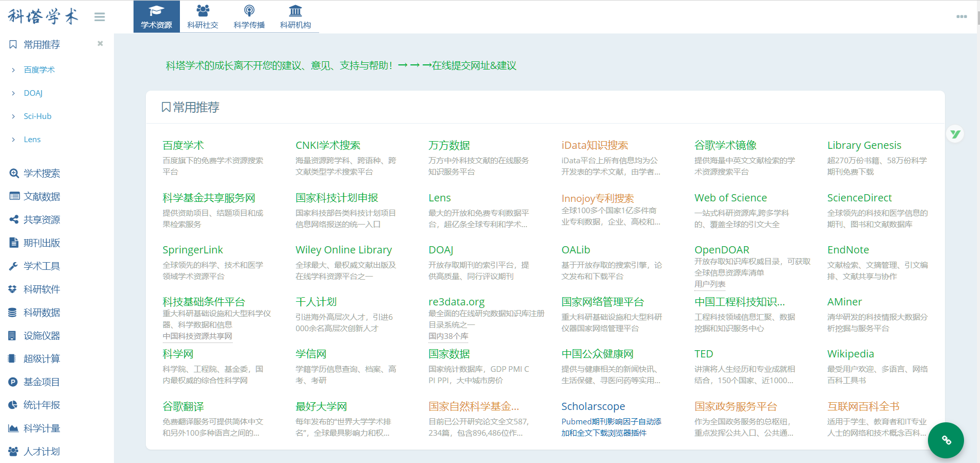Open the 最好大学网 card link
Image resolution: width=980 pixels, height=463 pixels.
click(321, 406)
